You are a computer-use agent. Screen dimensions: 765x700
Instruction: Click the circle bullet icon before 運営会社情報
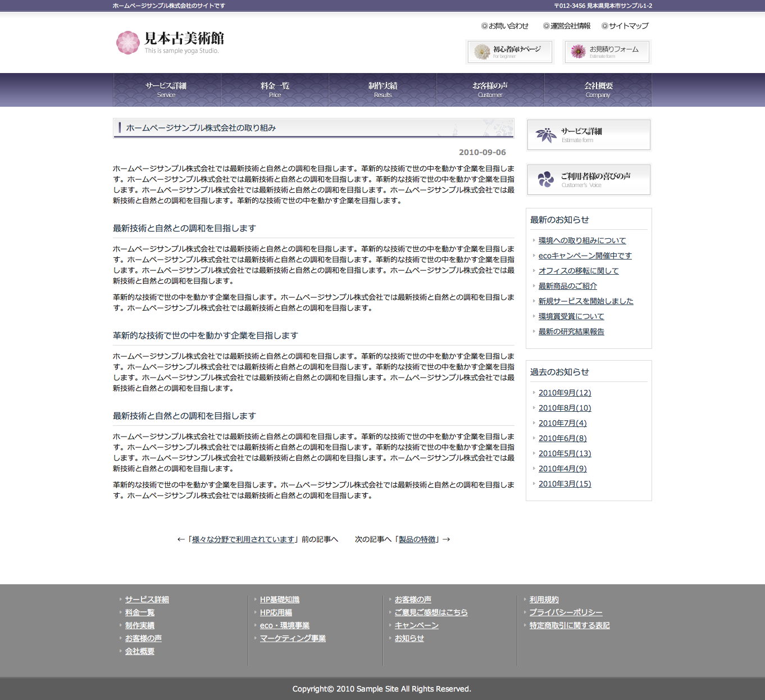(x=546, y=26)
